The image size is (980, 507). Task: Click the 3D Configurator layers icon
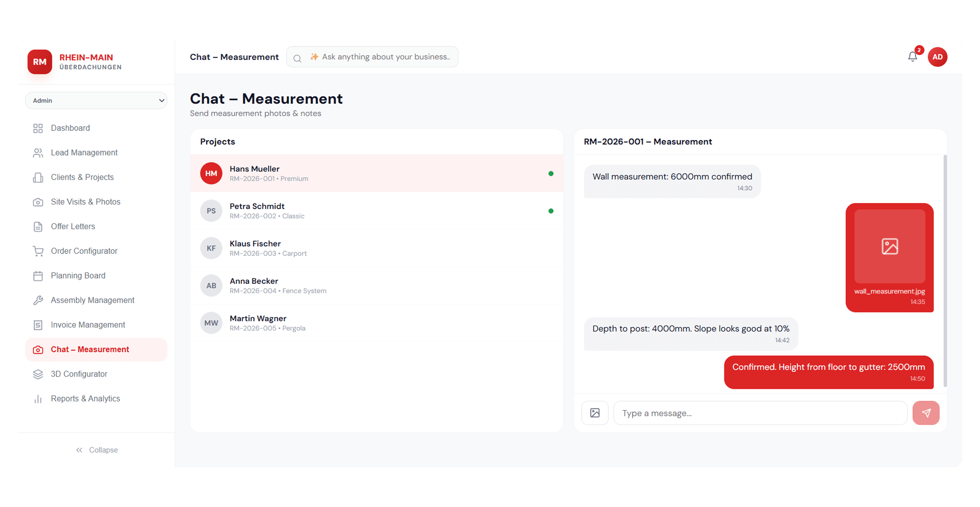pyautogui.click(x=38, y=374)
